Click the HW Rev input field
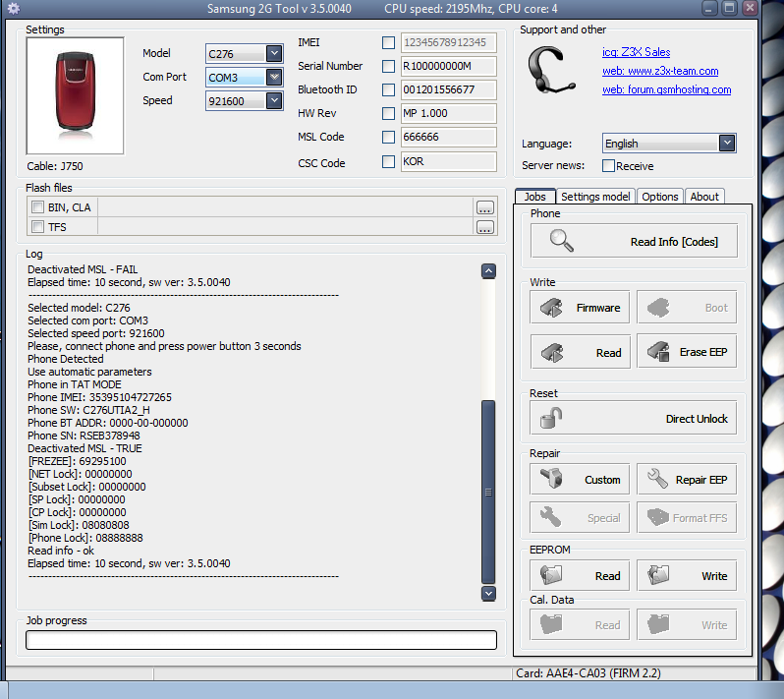The width and height of the screenshot is (784, 699). tap(449, 113)
